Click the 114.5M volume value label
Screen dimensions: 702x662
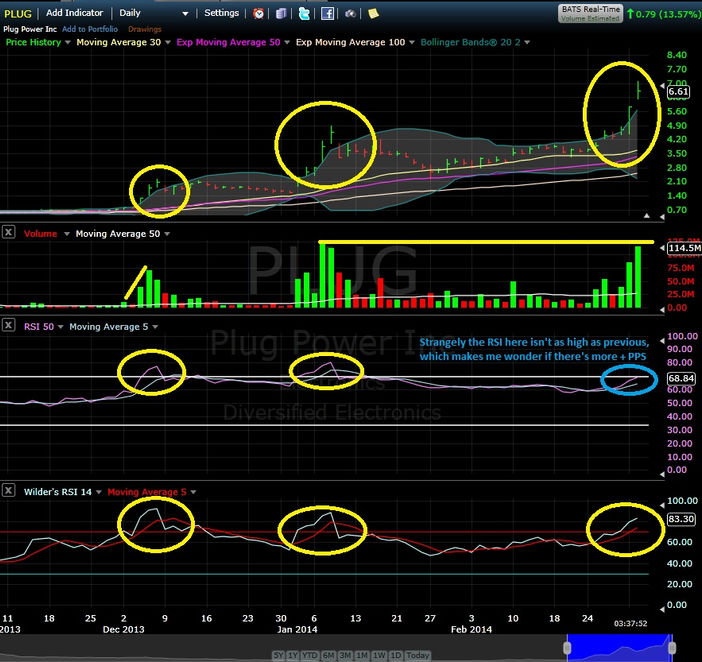coord(684,248)
